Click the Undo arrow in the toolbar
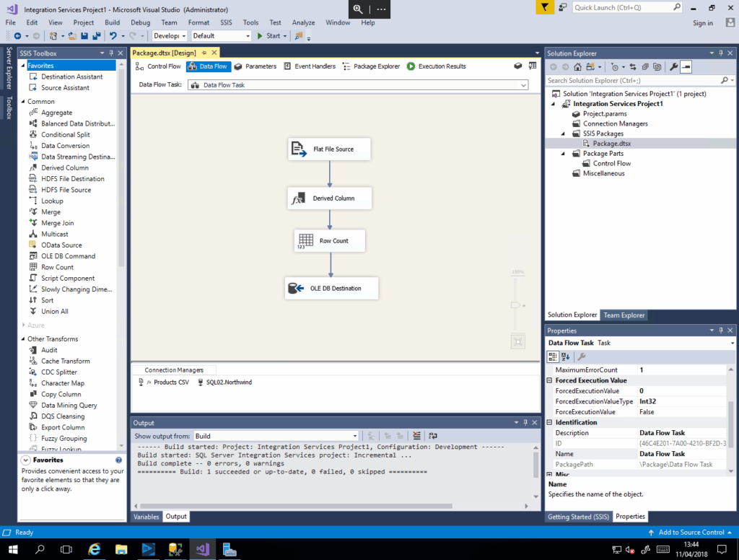Image resolution: width=739 pixels, height=560 pixels. tap(113, 35)
